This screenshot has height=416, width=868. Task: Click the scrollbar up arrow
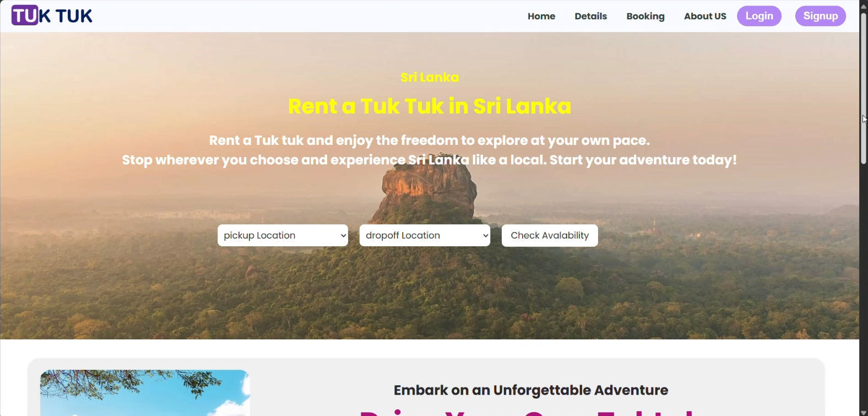864,5
